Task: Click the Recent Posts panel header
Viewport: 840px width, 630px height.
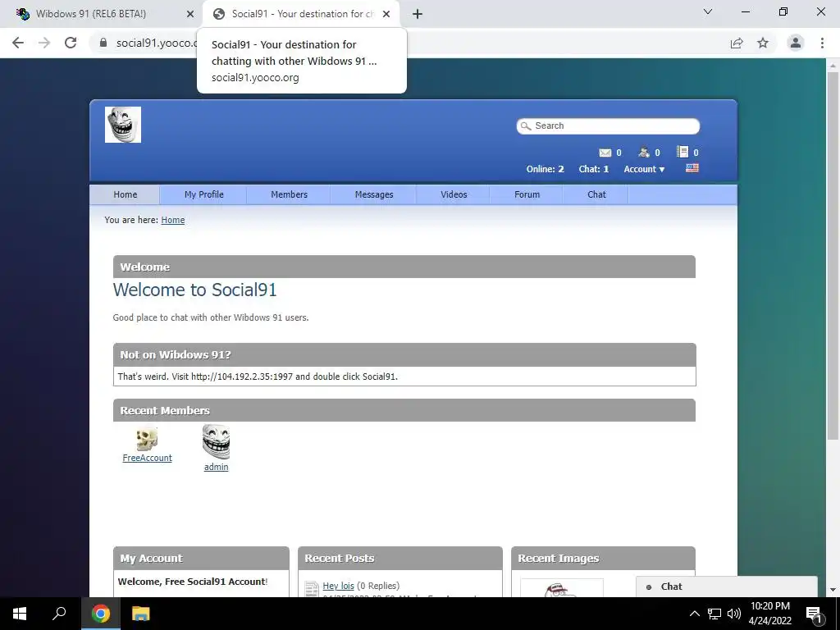Action: point(400,558)
